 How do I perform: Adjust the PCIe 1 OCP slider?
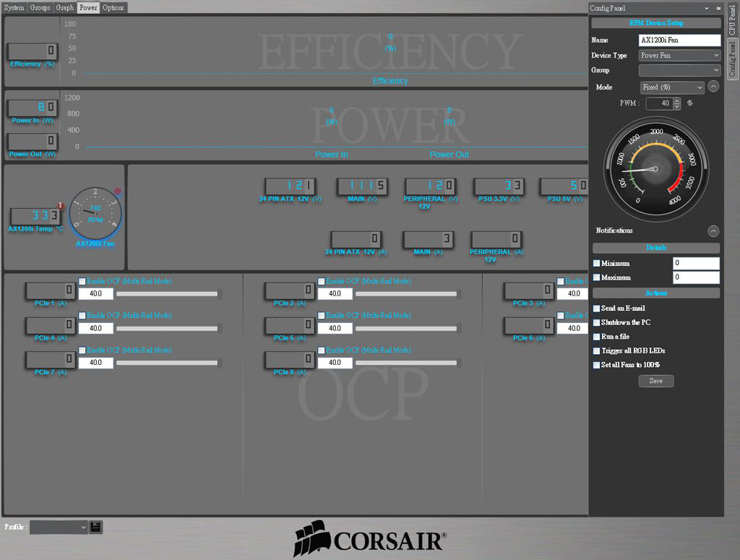tap(169, 294)
